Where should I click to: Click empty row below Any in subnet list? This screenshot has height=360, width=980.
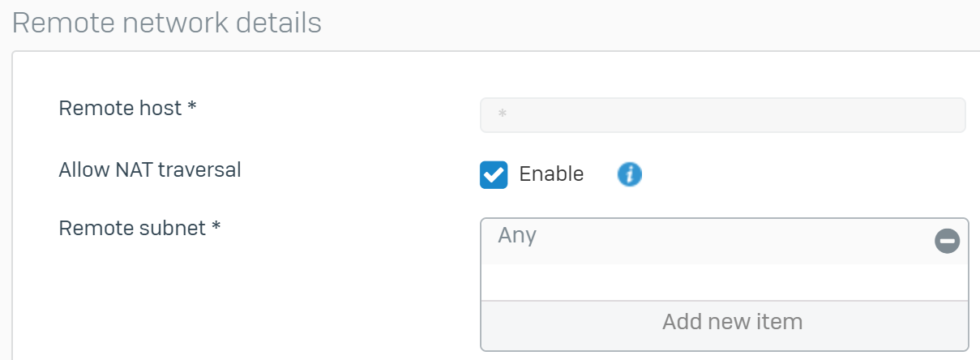(725, 282)
